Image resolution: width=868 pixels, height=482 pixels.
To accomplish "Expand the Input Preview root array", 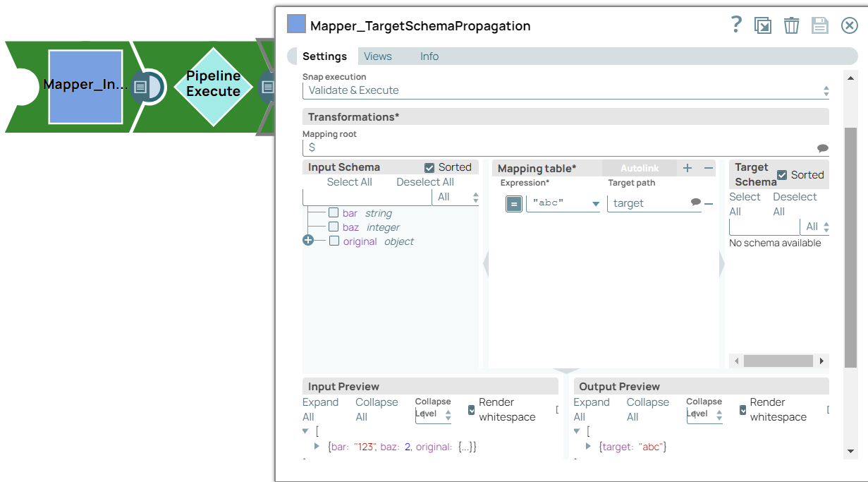I will [305, 431].
